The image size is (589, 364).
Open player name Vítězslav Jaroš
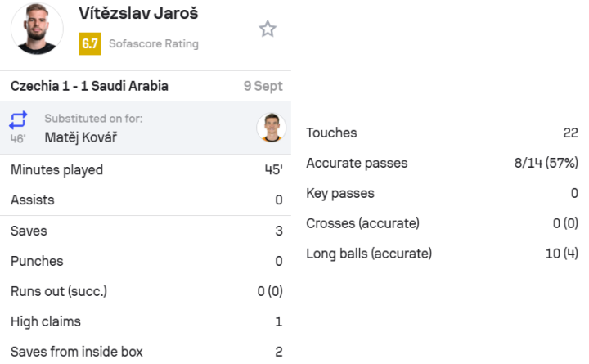138,14
